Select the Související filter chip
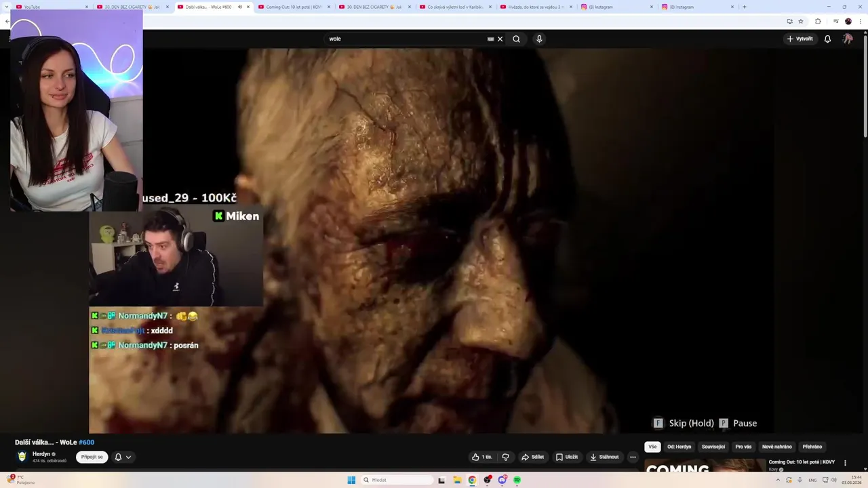Viewport: 868px width, 488px height. [713, 447]
